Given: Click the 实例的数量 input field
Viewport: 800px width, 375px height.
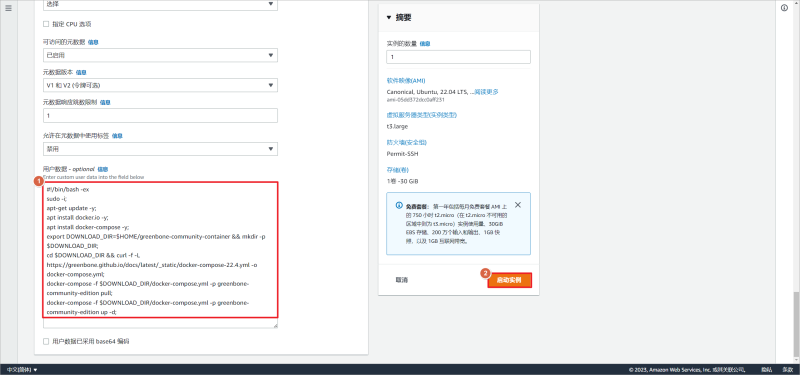Looking at the screenshot, I should pyautogui.click(x=458, y=57).
